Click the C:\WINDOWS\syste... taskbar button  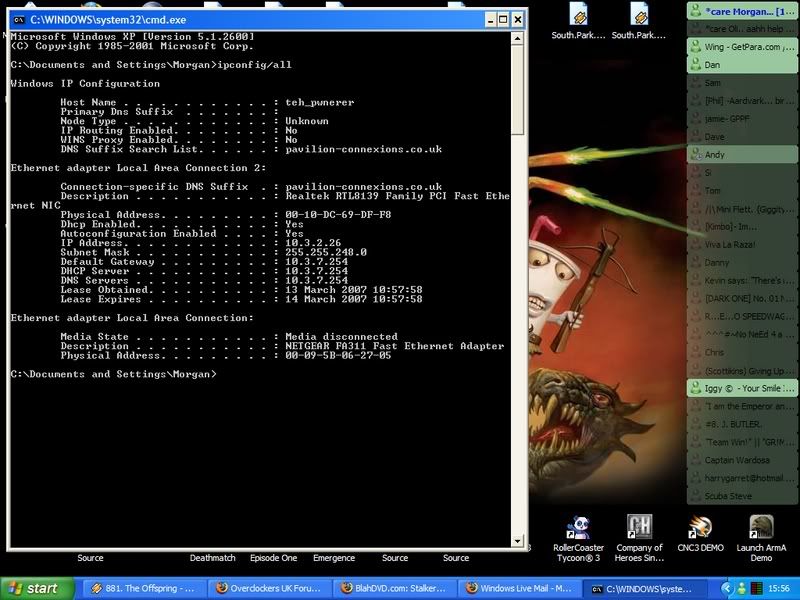click(x=644, y=588)
